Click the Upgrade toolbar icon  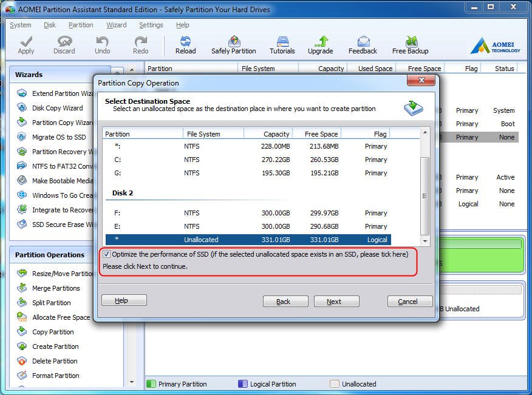click(320, 46)
